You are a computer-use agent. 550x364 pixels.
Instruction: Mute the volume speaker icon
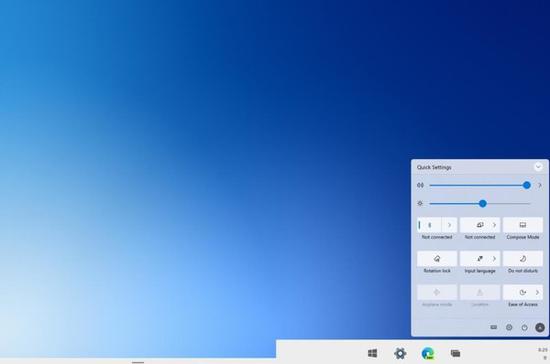pyautogui.click(x=420, y=185)
